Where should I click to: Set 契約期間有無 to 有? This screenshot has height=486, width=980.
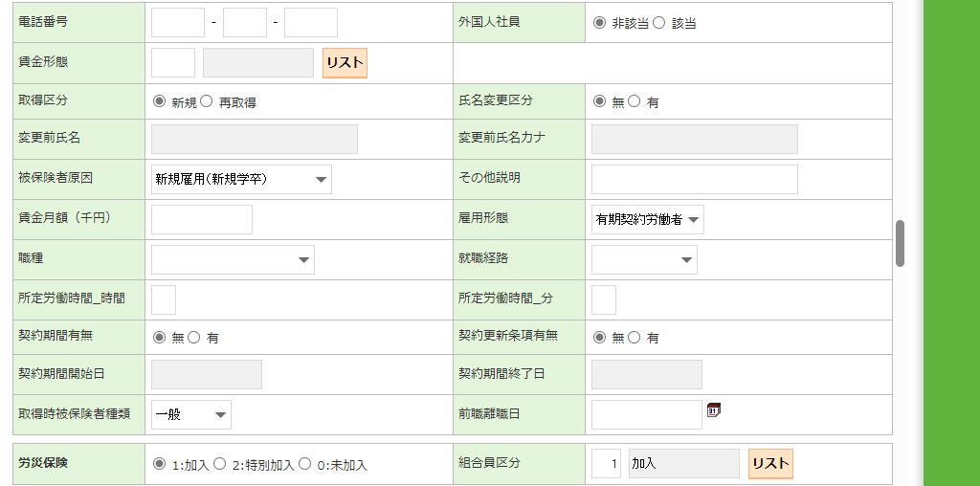[x=193, y=337]
